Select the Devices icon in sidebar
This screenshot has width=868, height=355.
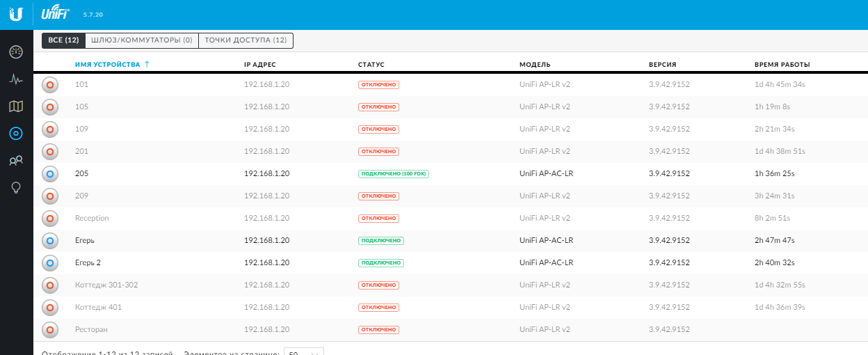point(16,133)
